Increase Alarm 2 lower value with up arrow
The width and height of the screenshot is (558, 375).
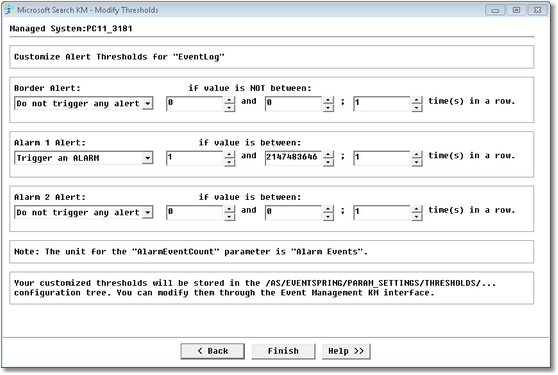click(230, 209)
